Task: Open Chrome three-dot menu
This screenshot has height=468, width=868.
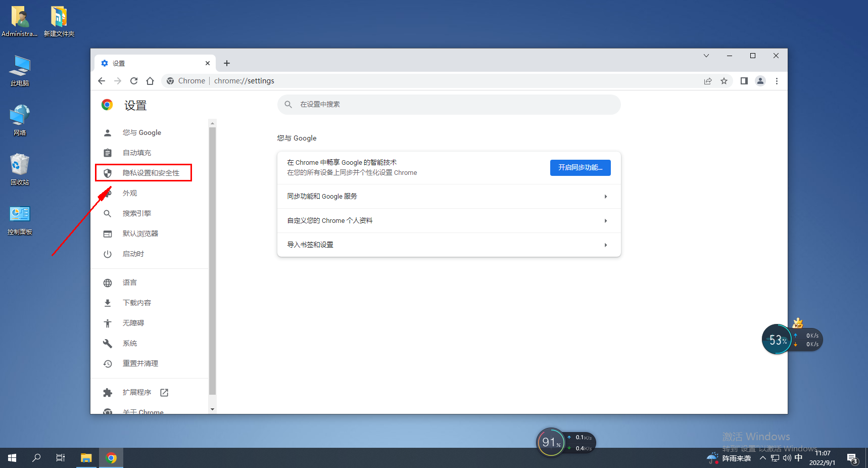Action: pyautogui.click(x=777, y=81)
